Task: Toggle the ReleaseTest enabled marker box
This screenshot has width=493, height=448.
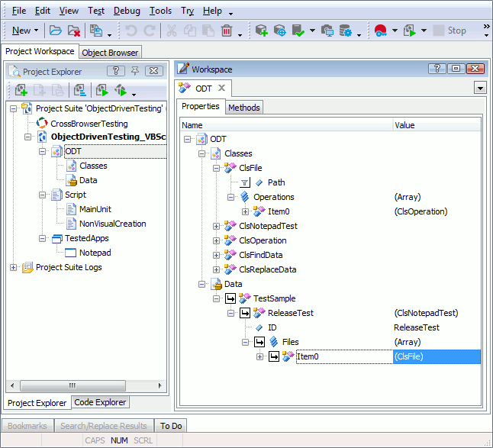Action: tap(245, 313)
